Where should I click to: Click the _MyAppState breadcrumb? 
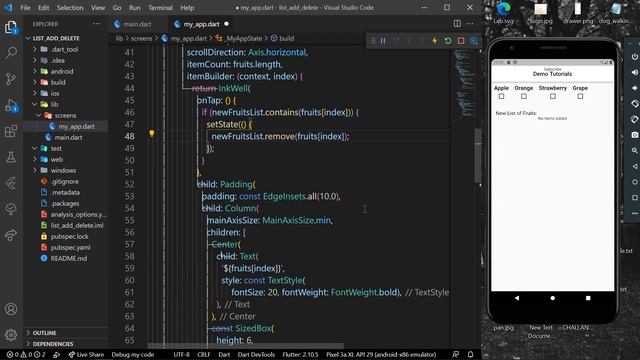(244, 38)
